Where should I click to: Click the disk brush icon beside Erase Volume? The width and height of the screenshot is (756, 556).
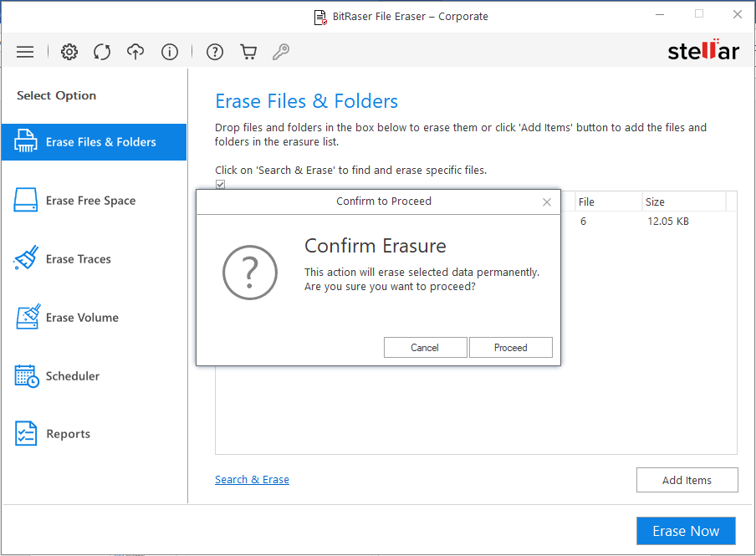(28, 316)
